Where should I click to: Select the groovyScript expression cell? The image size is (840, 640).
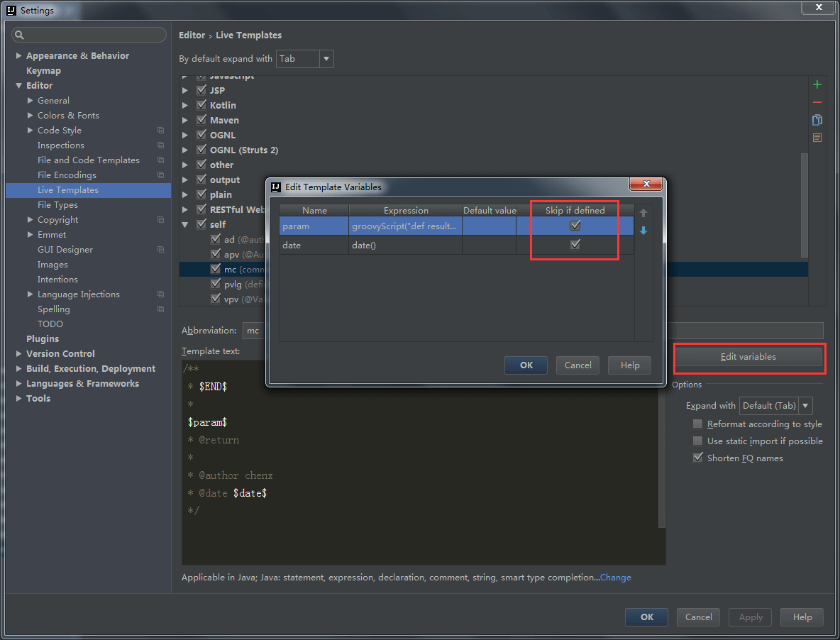point(405,226)
